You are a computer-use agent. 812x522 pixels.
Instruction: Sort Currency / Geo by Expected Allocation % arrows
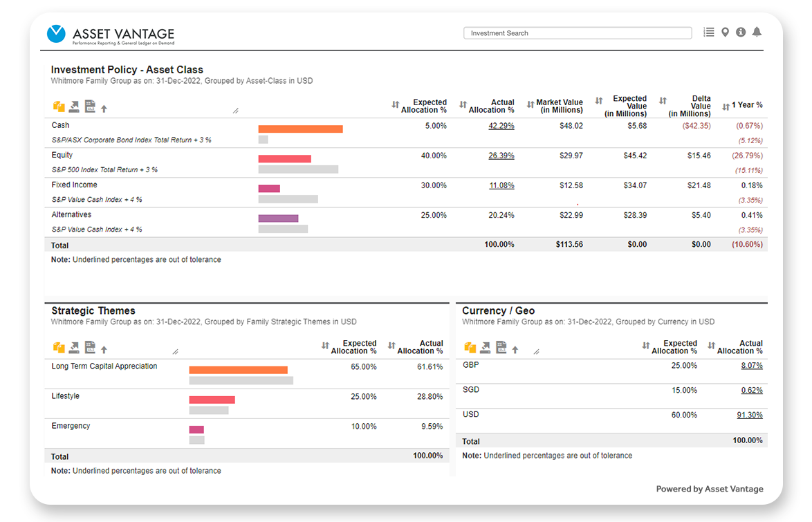coord(646,346)
